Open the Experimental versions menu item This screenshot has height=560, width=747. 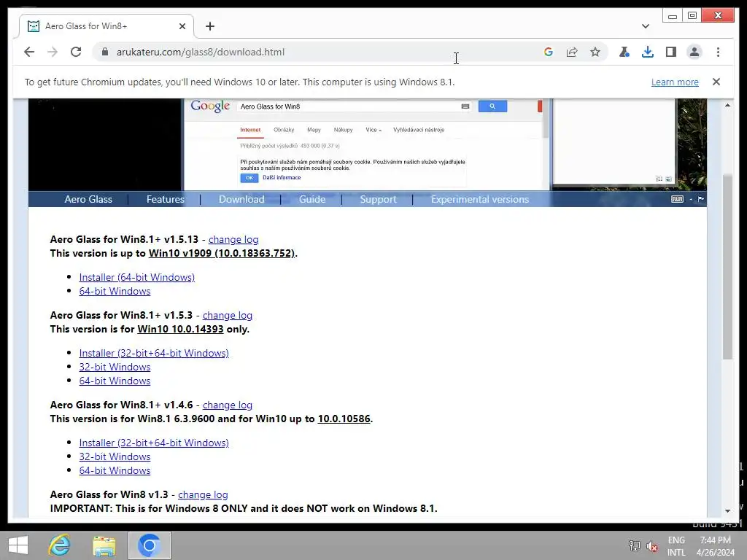(x=480, y=199)
